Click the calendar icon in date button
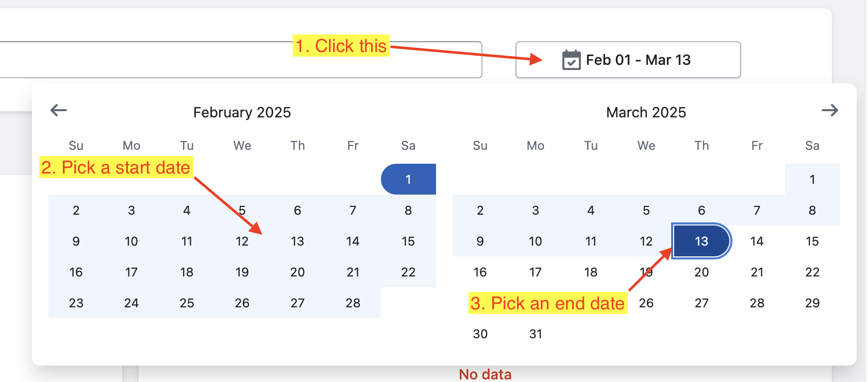The width and height of the screenshot is (868, 382). (x=571, y=60)
